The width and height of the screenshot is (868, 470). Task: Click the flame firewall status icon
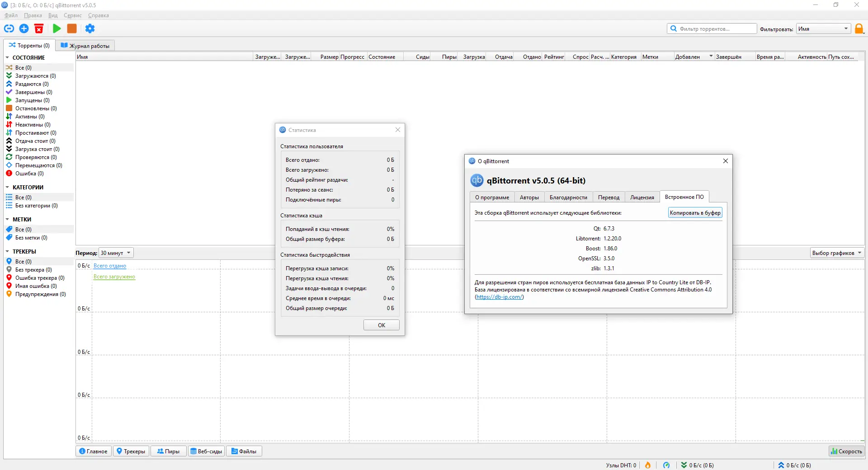648,465
